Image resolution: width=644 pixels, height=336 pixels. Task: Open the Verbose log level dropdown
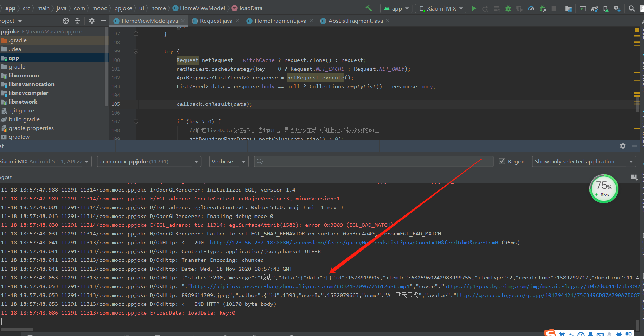coord(229,162)
